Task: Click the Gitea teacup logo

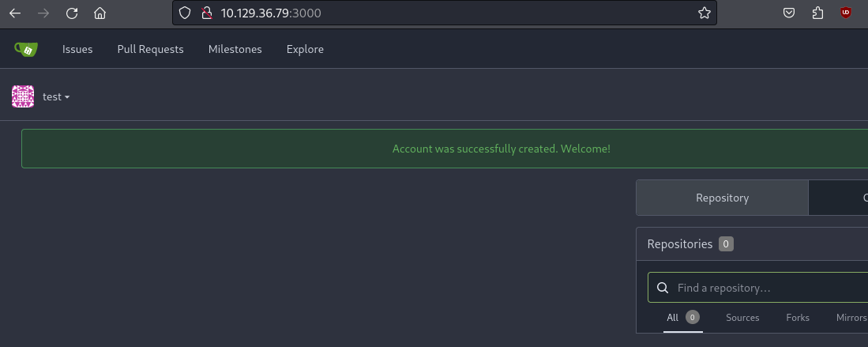Action: pyautogui.click(x=25, y=49)
